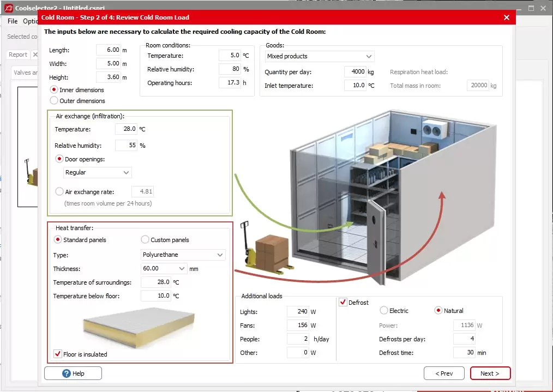Select Electric defrost option
The image size is (553, 392).
[x=383, y=311]
